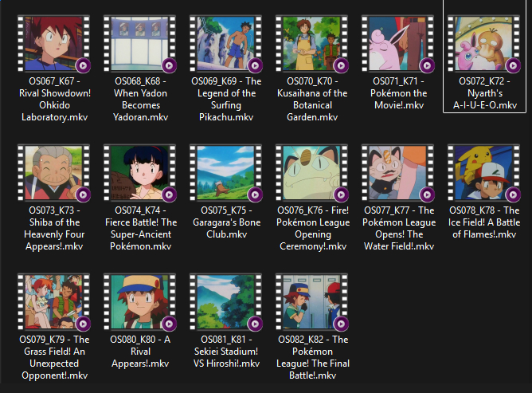Click filename 'OS067_K67 - Rival Showdown! Ohkido Laboratory.mkv'
The height and width of the screenshot is (393, 532).
coord(55,99)
